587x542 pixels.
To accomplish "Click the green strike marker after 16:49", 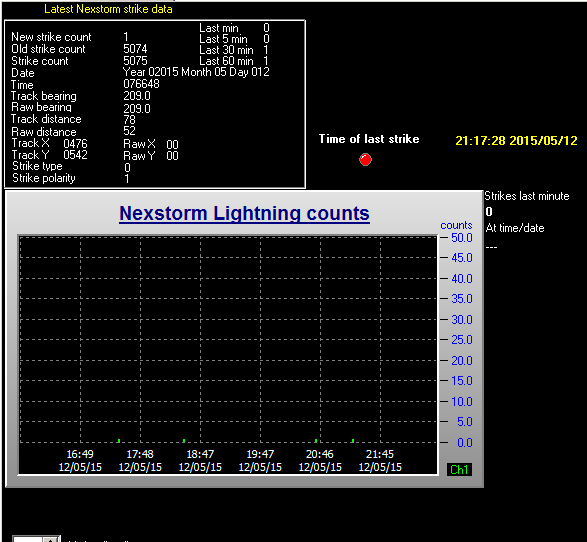I will tap(119, 441).
